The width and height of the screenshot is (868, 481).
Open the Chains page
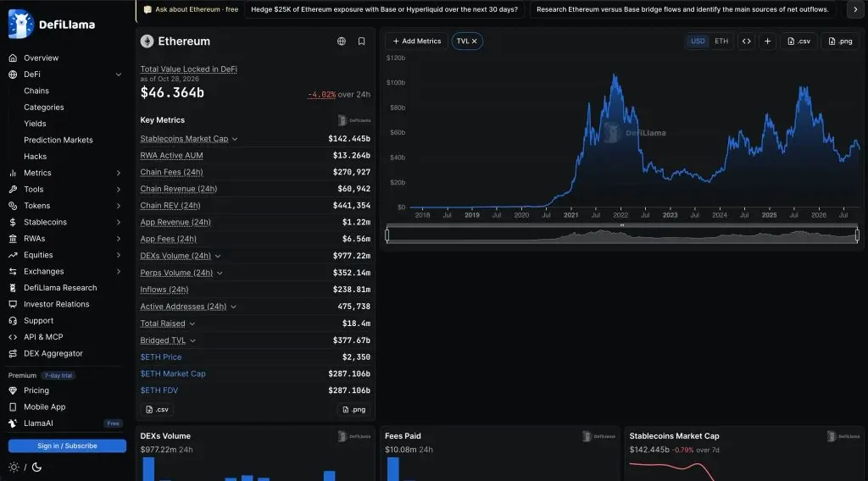coord(36,91)
